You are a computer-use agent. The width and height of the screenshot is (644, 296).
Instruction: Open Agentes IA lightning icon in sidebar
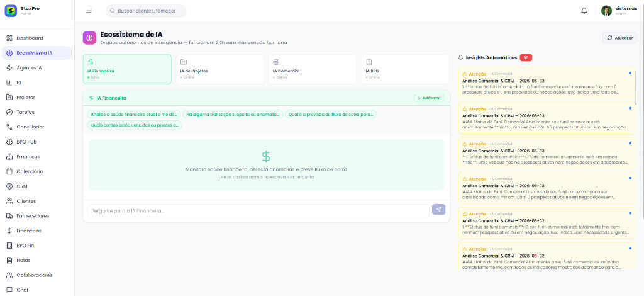point(9,68)
